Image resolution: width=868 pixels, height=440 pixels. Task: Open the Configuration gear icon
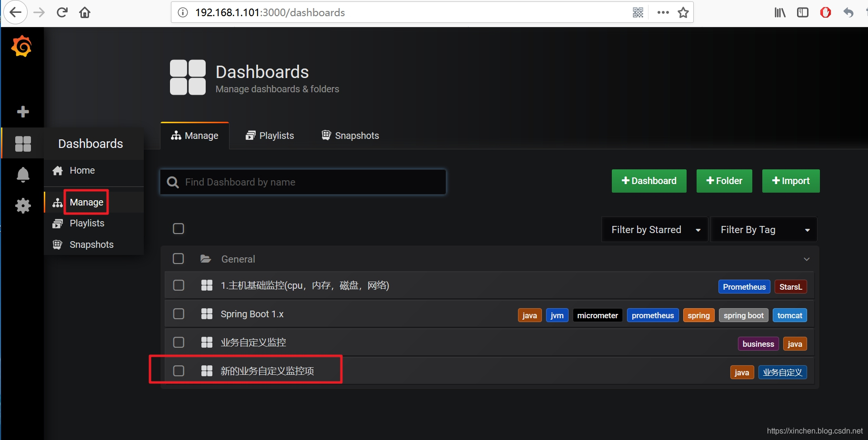click(x=23, y=205)
